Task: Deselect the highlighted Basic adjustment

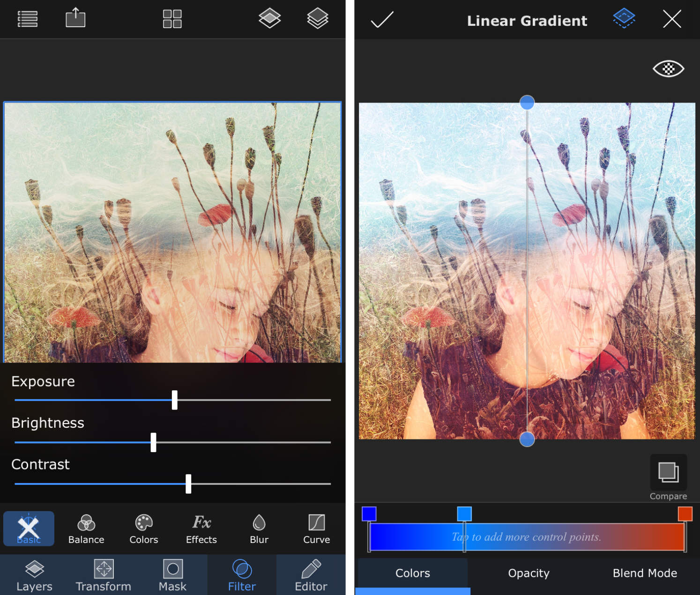Action: 28,528
